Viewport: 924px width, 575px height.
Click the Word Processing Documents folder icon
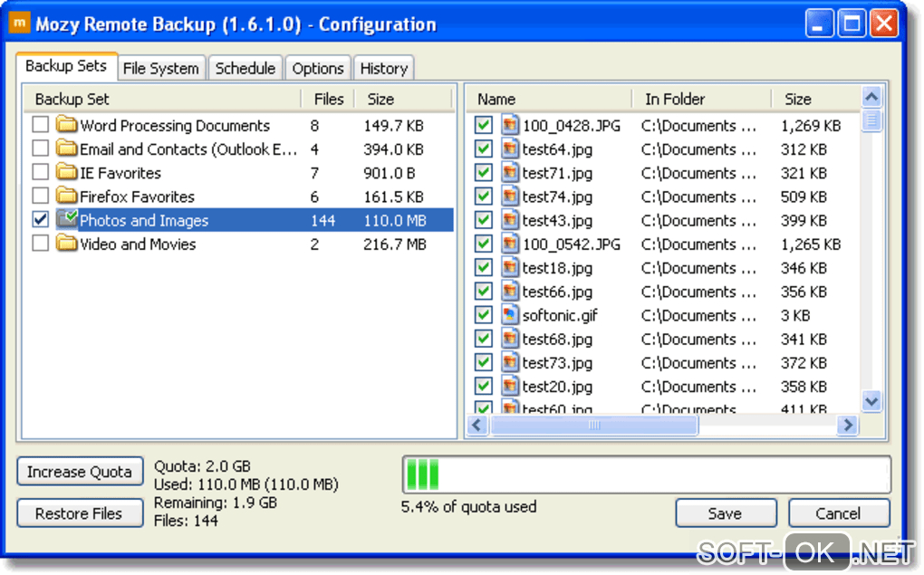67,124
